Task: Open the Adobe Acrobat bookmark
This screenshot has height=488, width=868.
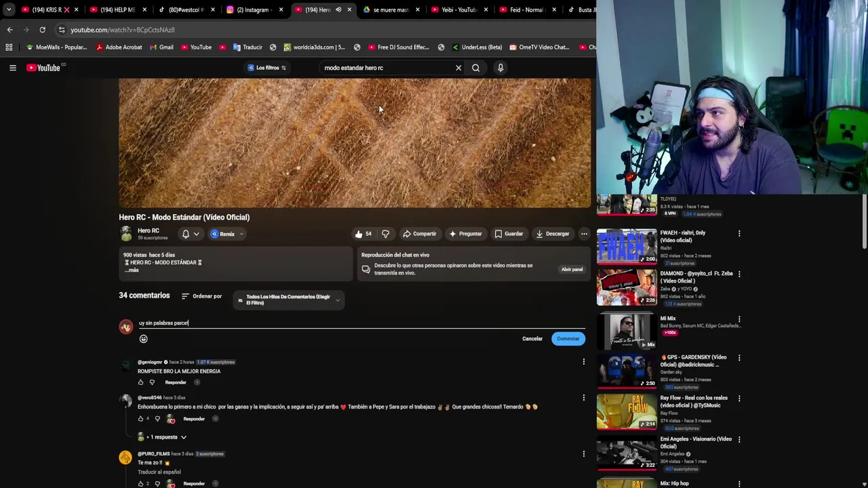Action: coord(119,47)
